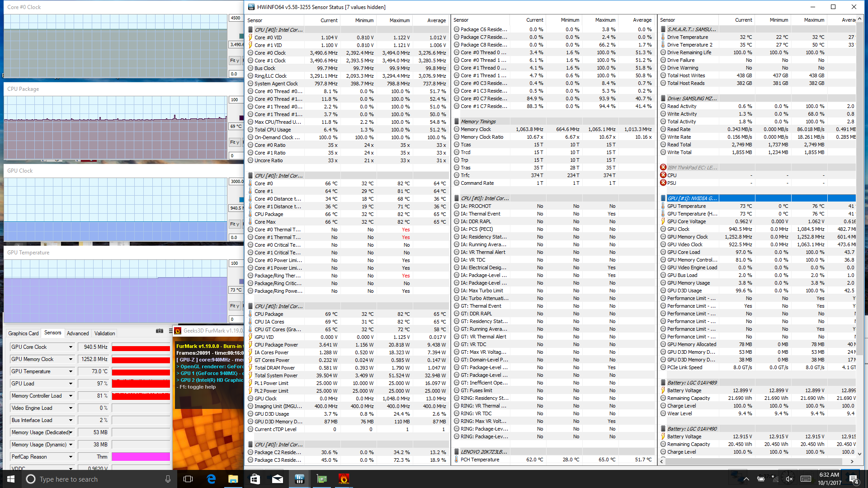Click the horizontal scrollbar right arrow in third panel
Viewport: 868px width, 488px height.
[852, 461]
